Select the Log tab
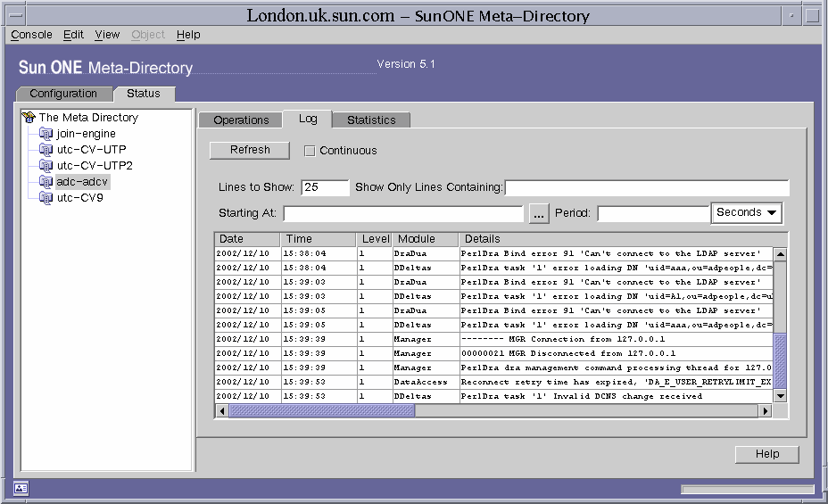828x504 pixels. [308, 119]
